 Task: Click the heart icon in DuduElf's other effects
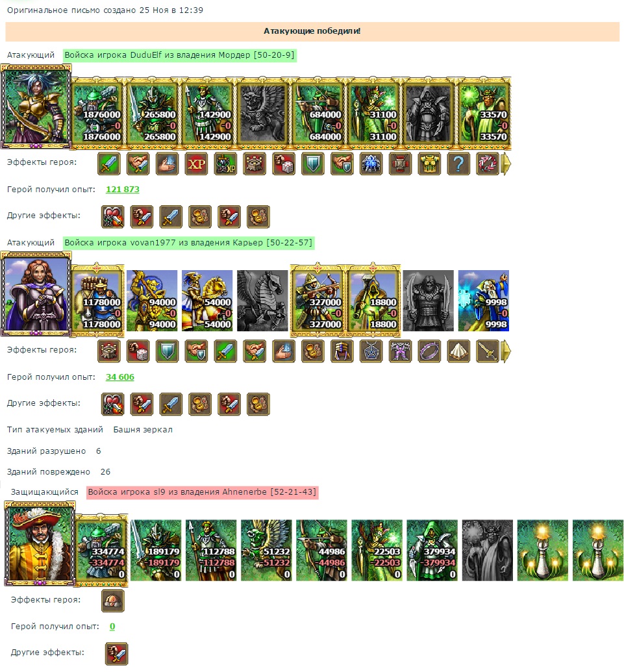(113, 216)
